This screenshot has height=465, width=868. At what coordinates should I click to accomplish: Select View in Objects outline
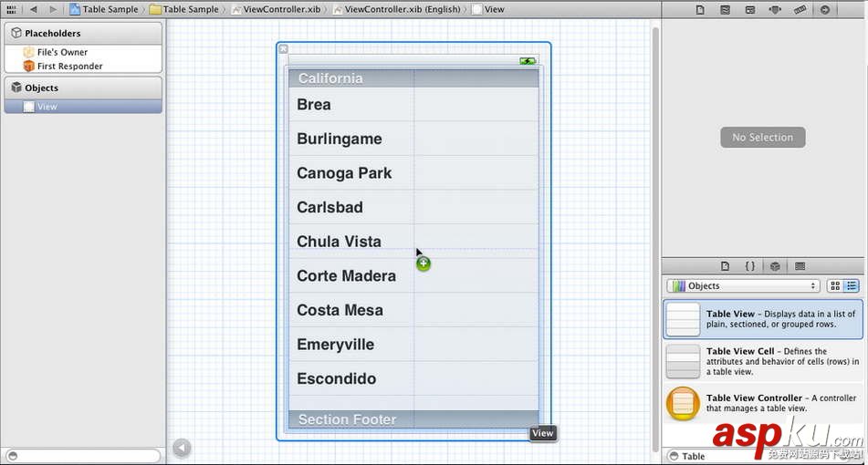pos(83,107)
